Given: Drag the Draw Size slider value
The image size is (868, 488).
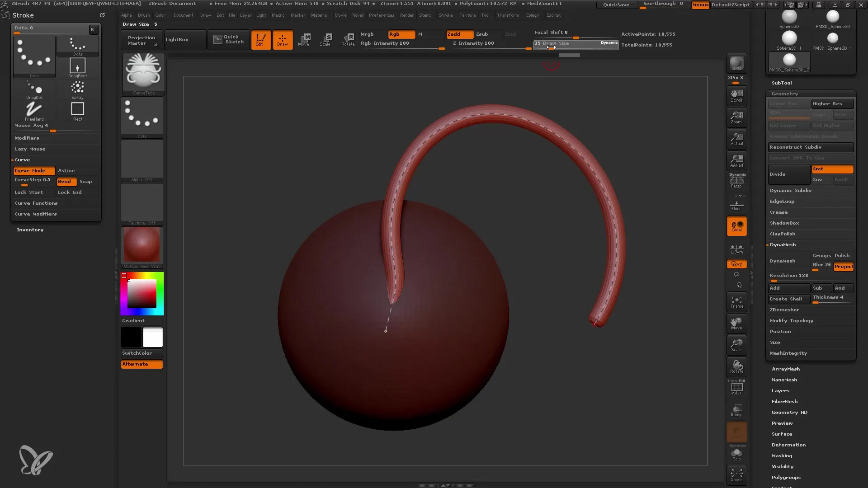Looking at the screenshot, I should coord(549,47).
